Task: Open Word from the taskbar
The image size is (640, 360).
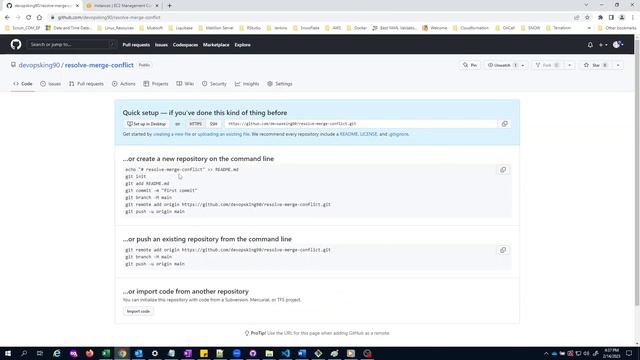Action: (302, 353)
